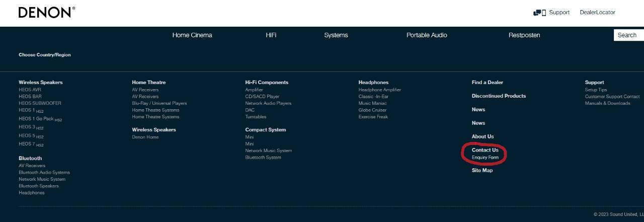
Task: Open the Setup Tips link
Action: [596, 90]
